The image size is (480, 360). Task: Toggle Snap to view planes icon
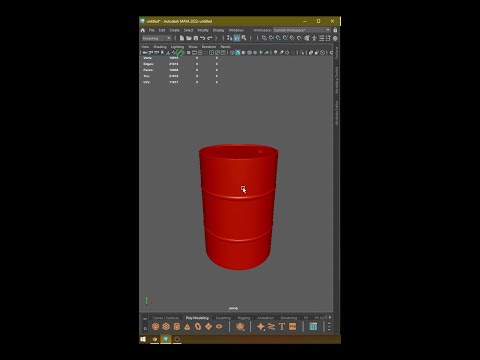[x=292, y=38]
